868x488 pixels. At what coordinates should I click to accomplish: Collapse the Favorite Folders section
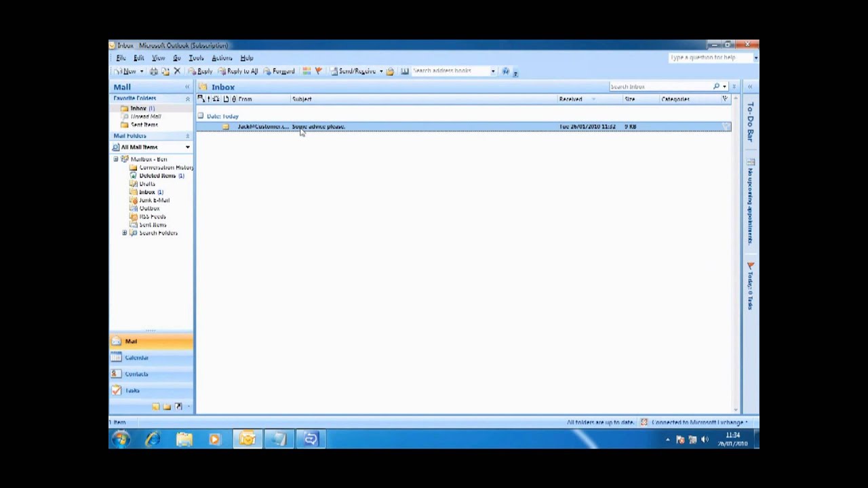click(188, 98)
